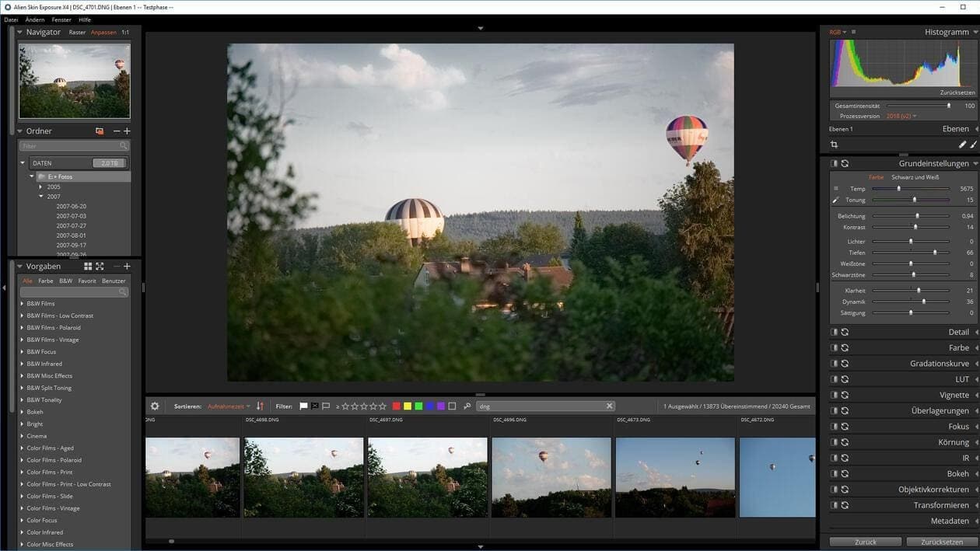Toggle the Körnung panel on/off switch
The height and width of the screenshot is (551, 980).
click(834, 442)
